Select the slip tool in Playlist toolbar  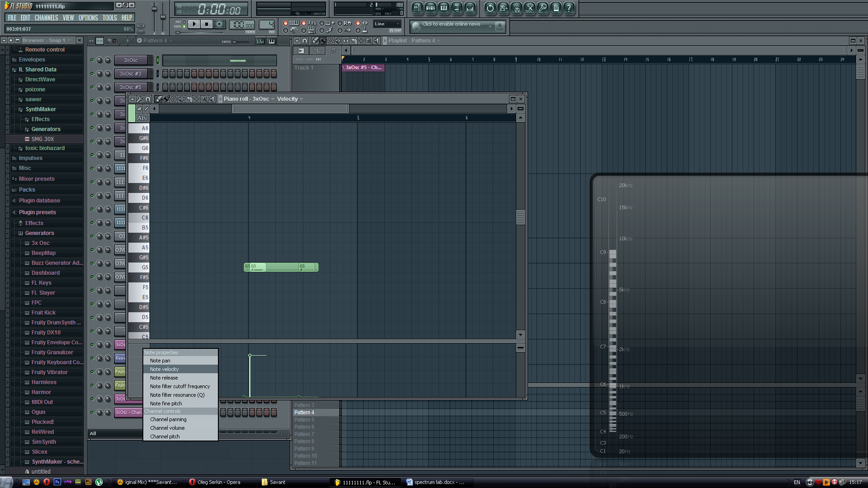click(x=346, y=41)
